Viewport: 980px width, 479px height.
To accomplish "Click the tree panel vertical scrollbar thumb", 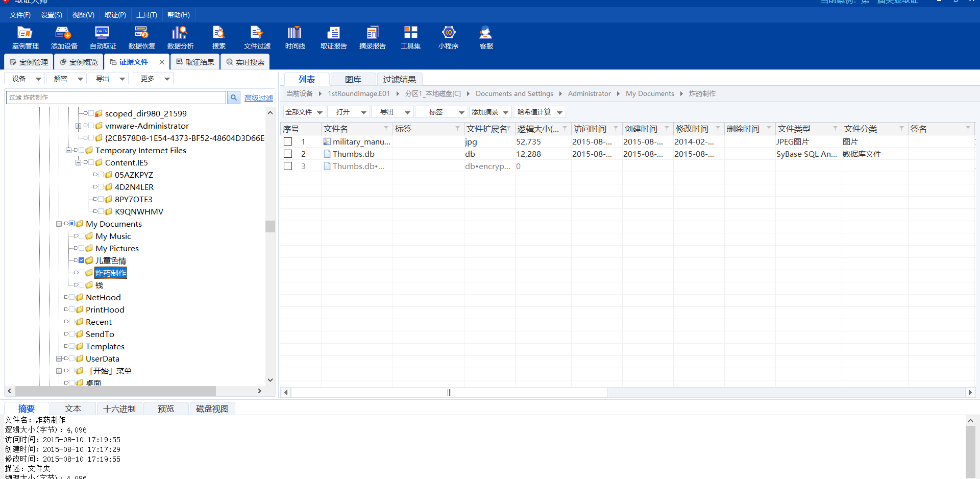I will (x=270, y=226).
